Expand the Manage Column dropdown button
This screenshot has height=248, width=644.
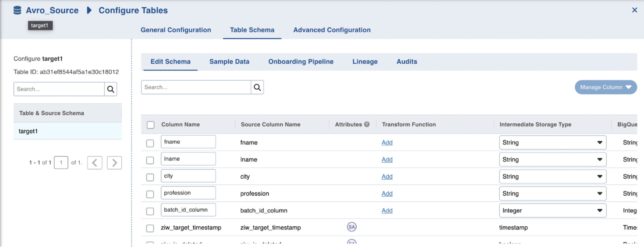coord(606,87)
